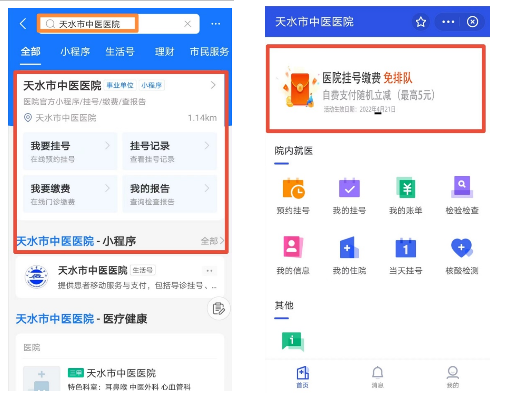The height and width of the screenshot is (420, 507).
Task: Switch to the 市民服务 tab
Action: (209, 52)
